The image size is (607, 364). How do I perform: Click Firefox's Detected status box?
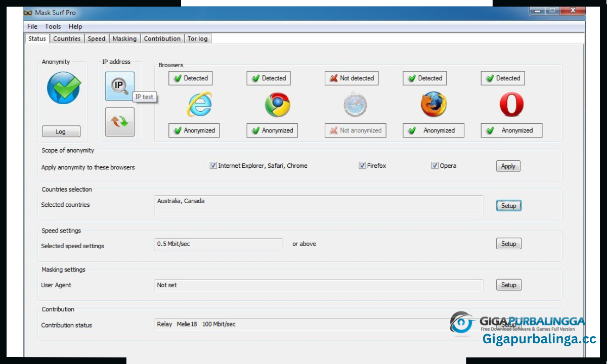[x=425, y=78]
